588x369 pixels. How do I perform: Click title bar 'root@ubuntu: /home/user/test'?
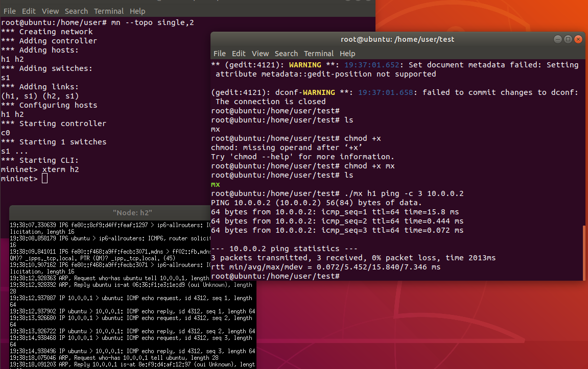397,39
